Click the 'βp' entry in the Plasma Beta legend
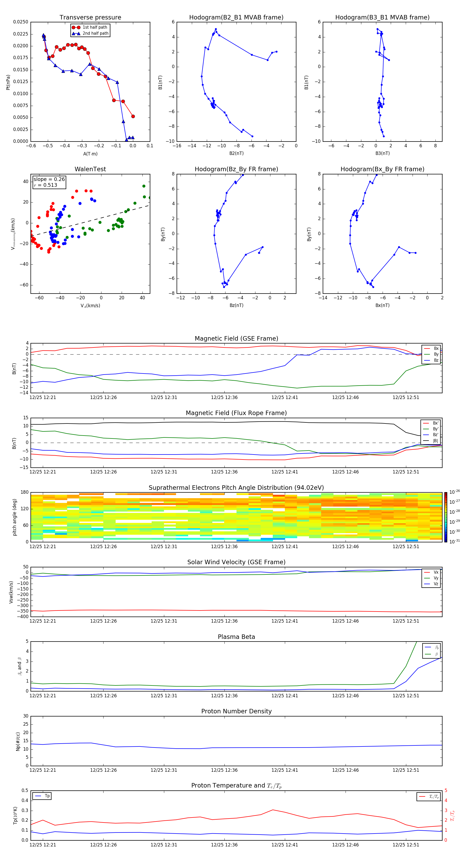 coord(432,647)
